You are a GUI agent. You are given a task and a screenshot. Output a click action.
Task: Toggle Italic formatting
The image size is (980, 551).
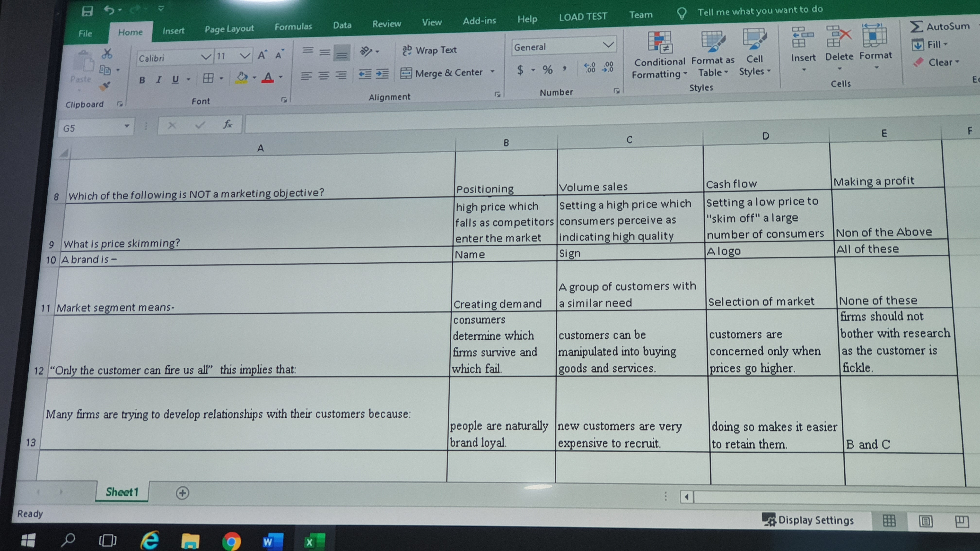159,79
